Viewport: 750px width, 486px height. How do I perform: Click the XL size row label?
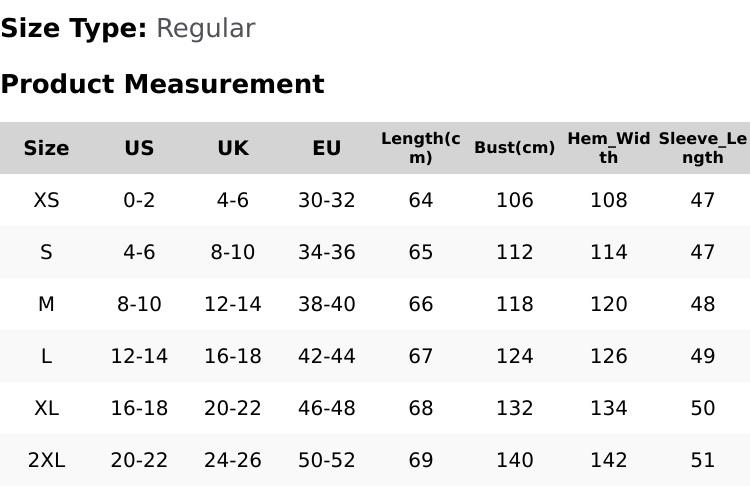46,408
